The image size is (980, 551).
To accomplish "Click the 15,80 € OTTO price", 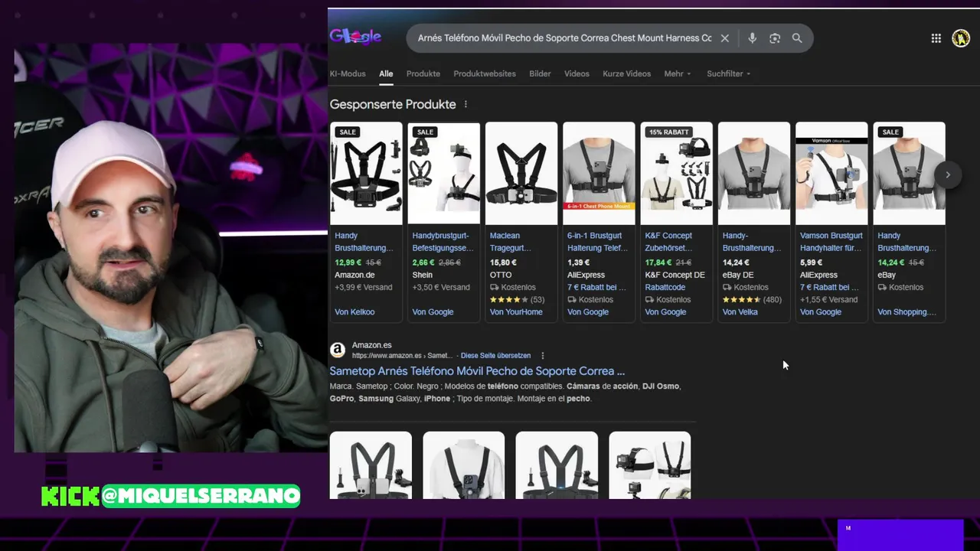I will (503, 262).
